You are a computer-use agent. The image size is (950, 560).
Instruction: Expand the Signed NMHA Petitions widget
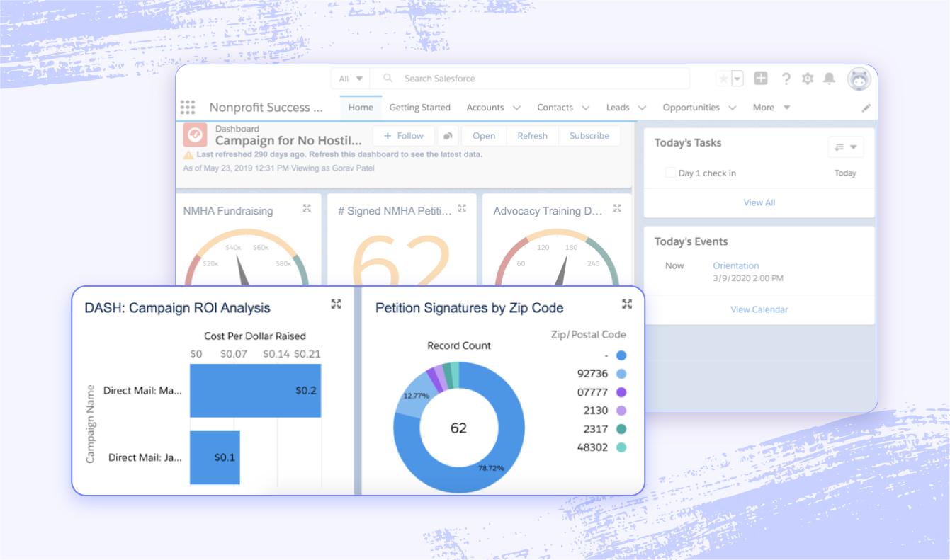[x=462, y=208]
